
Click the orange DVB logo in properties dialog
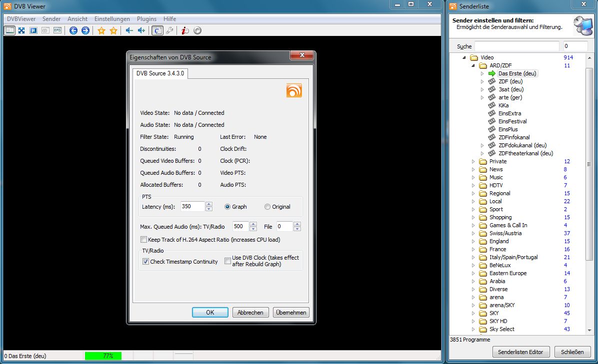point(294,90)
